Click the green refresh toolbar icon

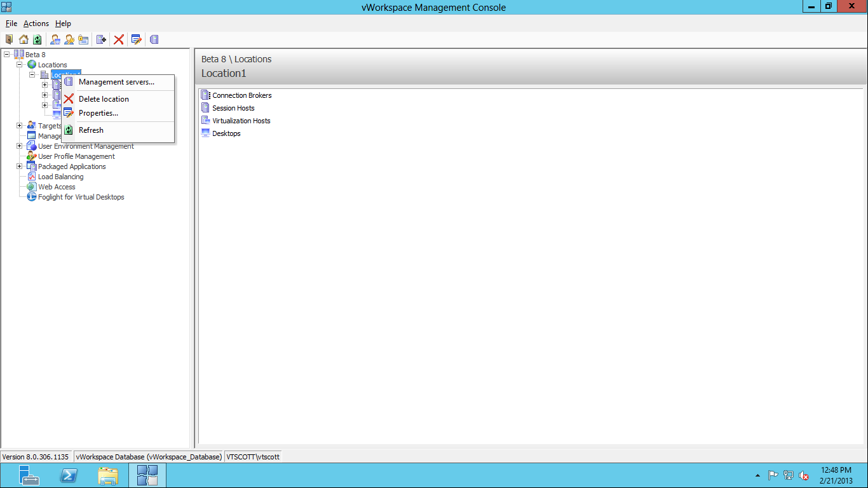click(x=37, y=39)
